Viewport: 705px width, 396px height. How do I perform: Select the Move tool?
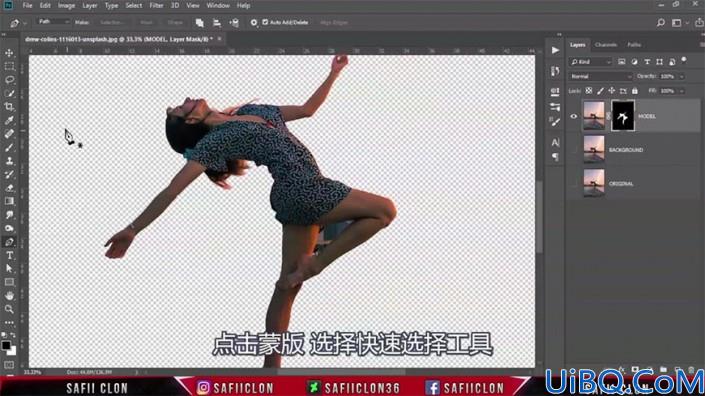(9, 53)
